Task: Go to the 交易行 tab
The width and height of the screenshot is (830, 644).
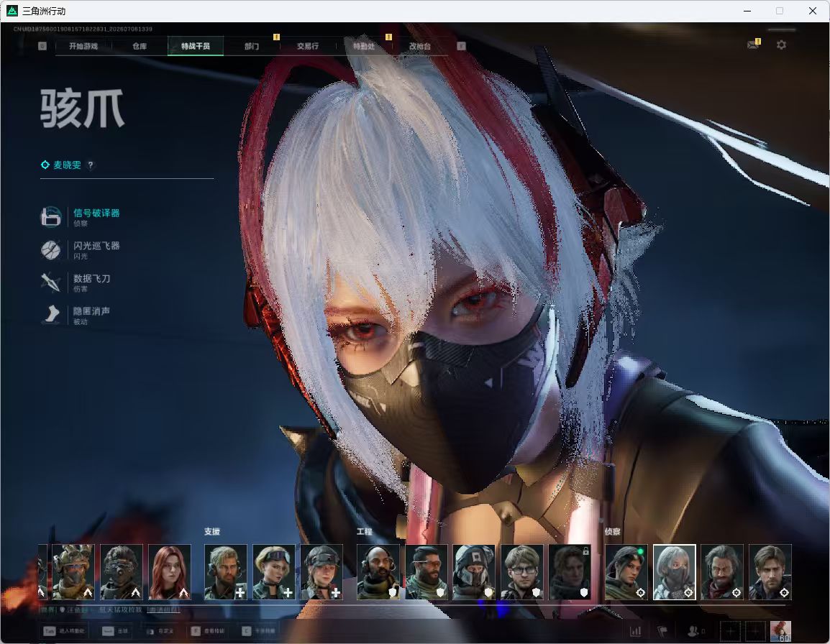Action: [308, 46]
